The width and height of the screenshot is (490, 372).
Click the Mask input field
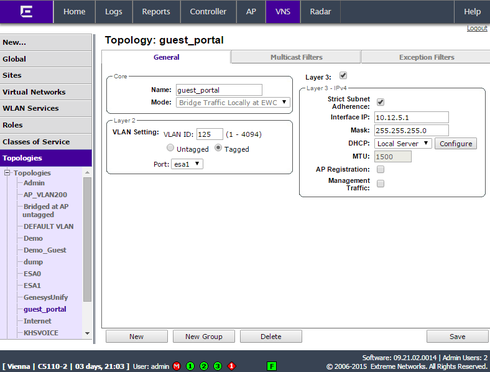(411, 130)
